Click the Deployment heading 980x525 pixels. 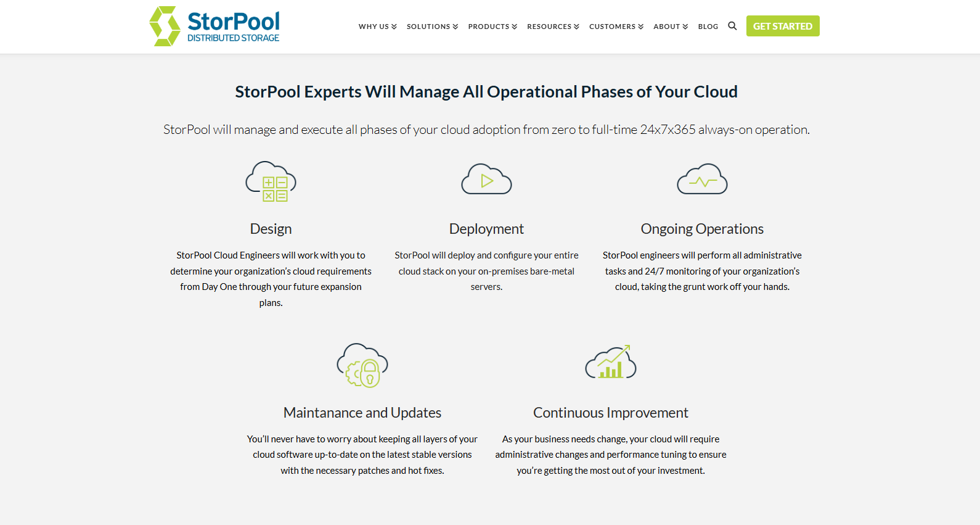click(x=487, y=229)
